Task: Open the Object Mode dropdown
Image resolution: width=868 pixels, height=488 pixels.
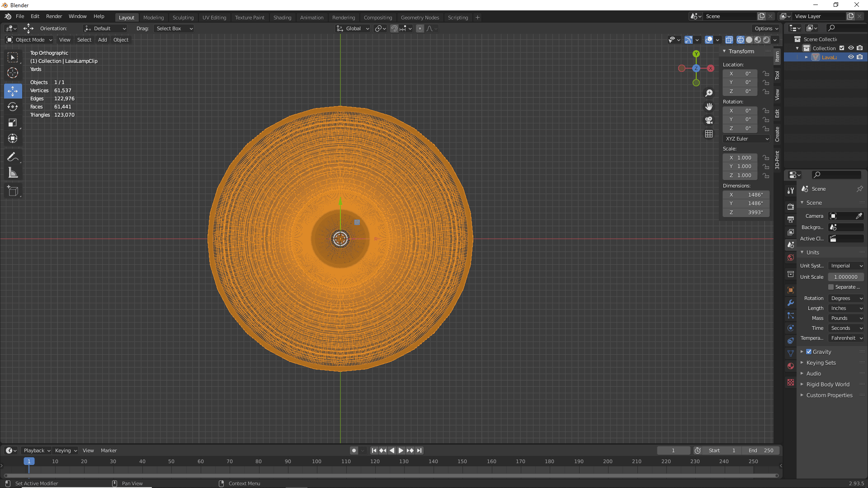Action: tap(29, 40)
